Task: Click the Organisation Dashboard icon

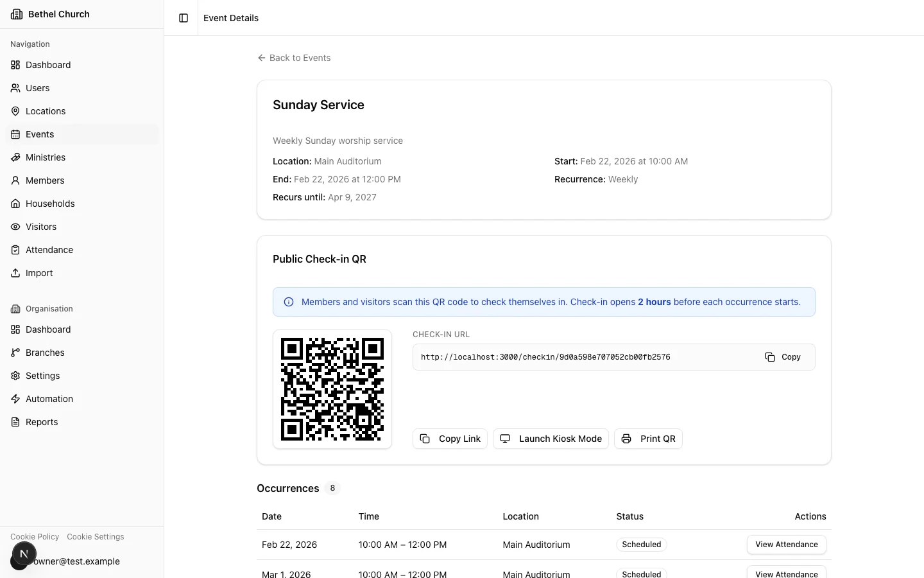Action: click(x=15, y=329)
